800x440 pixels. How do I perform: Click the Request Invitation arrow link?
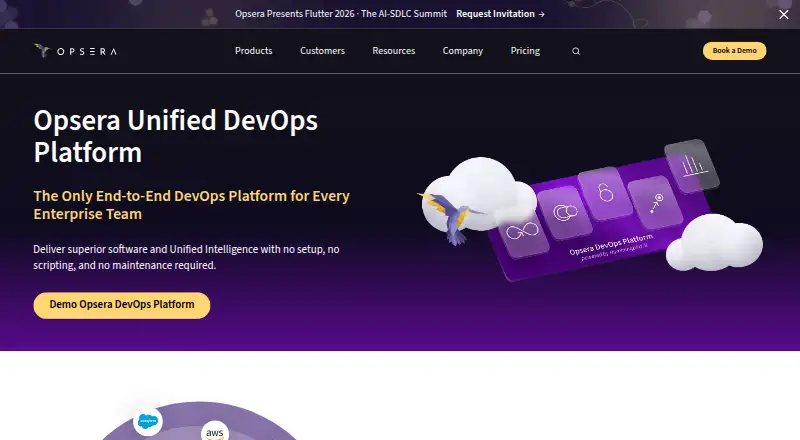[500, 14]
